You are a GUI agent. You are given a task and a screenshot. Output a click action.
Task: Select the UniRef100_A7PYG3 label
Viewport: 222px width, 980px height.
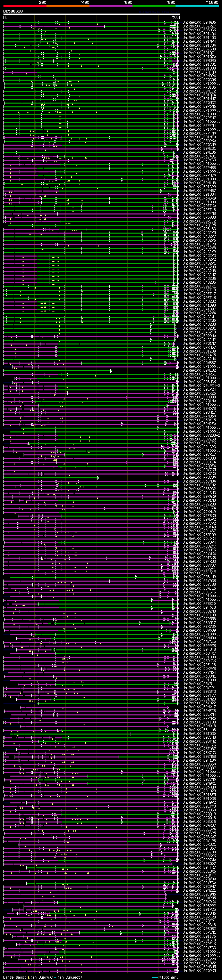tap(199, 160)
